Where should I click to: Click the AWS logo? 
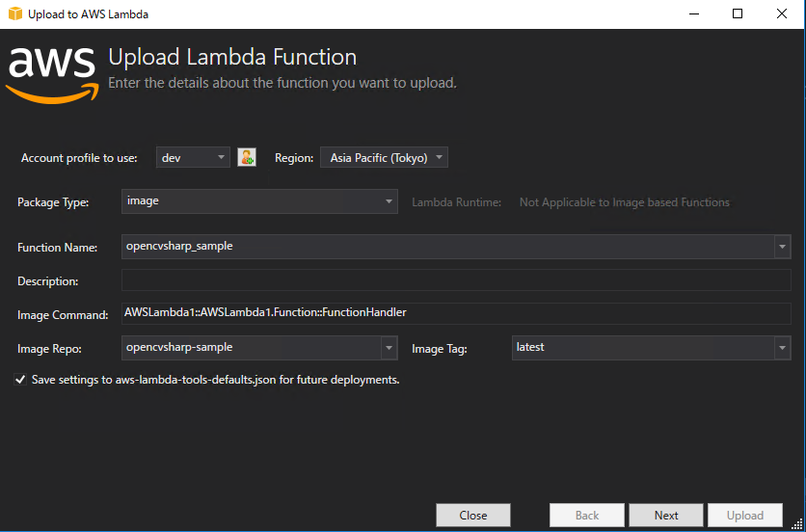[x=51, y=75]
